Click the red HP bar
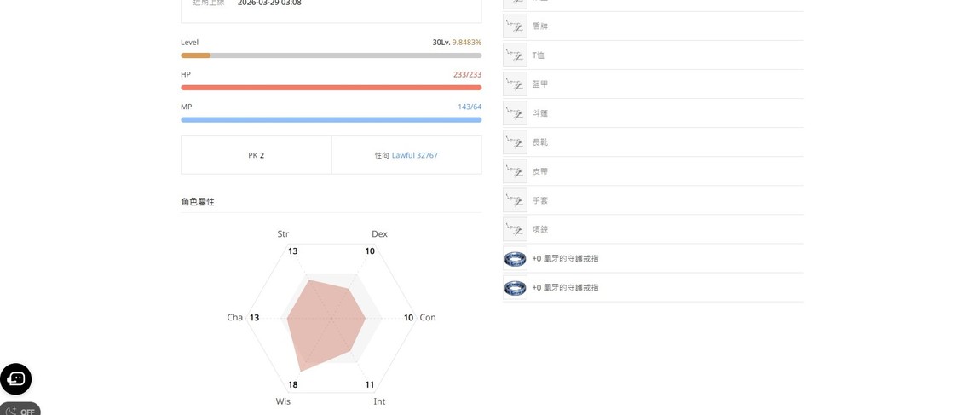 click(x=331, y=88)
